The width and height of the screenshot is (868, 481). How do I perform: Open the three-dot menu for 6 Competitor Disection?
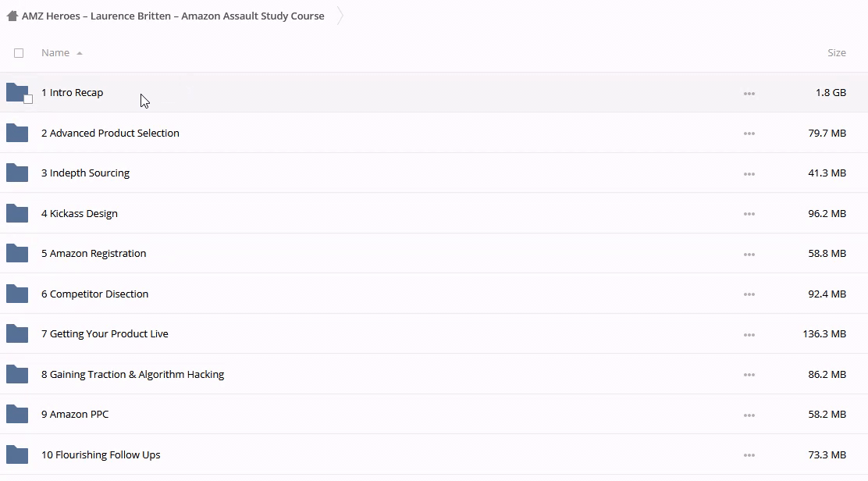pyautogui.click(x=749, y=294)
